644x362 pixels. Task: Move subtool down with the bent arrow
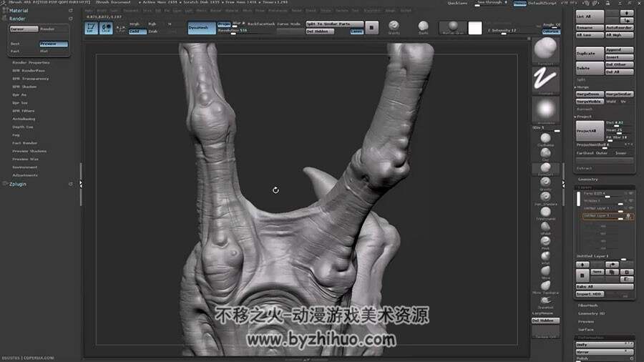[627, 20]
